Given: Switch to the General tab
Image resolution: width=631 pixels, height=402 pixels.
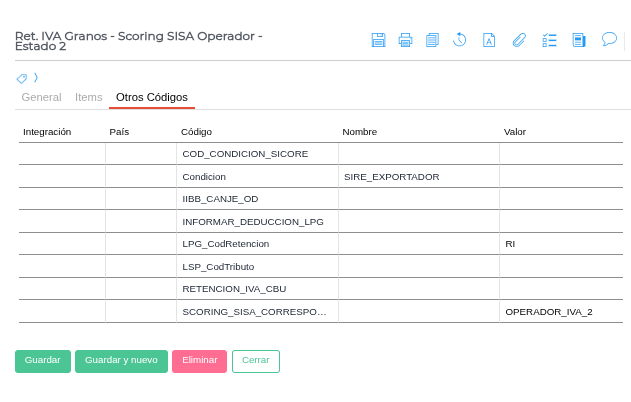Looking at the screenshot, I should [41, 97].
